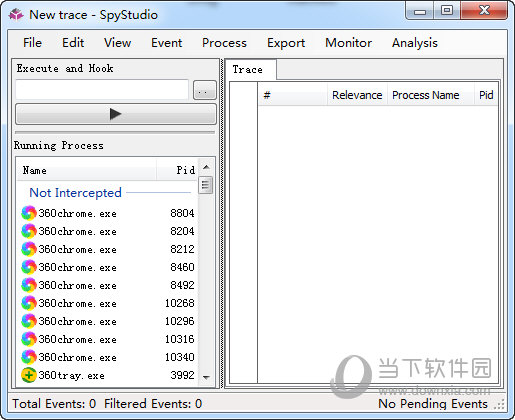Viewport: 515px width, 420px height.
Task: Open the Monitor menu
Action: click(x=348, y=43)
